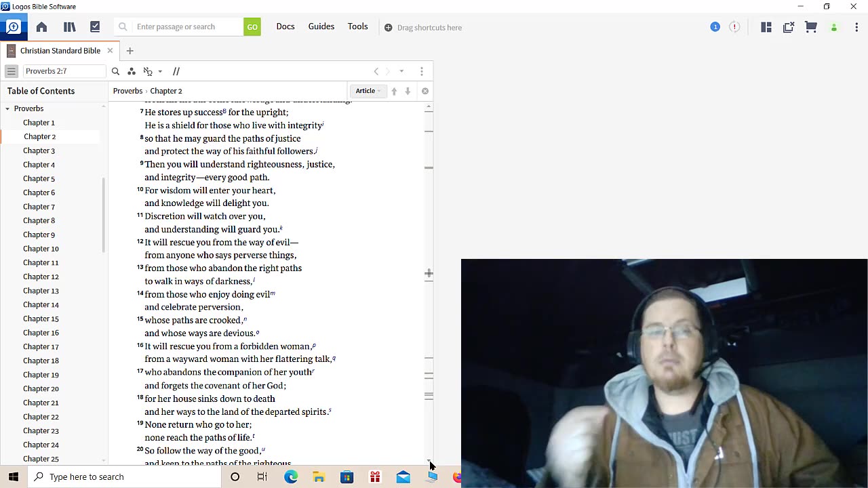The width and height of the screenshot is (868, 488).
Task: Collapse the Proverbs tree node
Action: point(7,108)
